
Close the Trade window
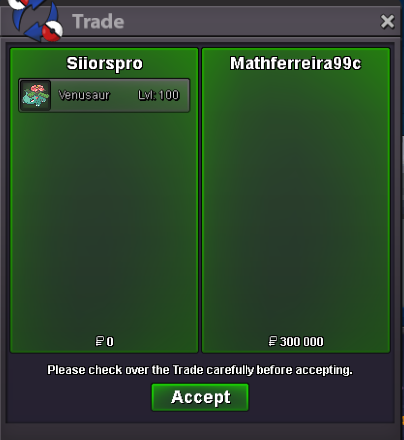coord(387,22)
